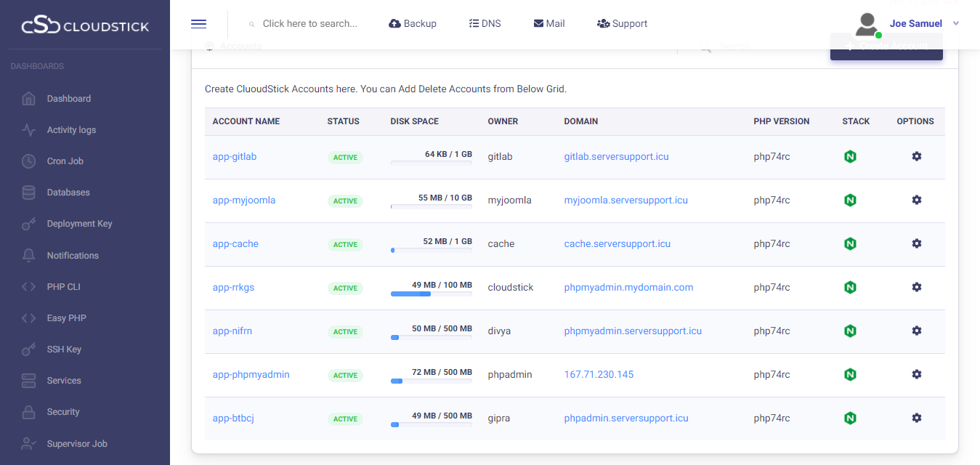Click the top search input field
Viewport: 980px width, 465px height.
(310, 24)
